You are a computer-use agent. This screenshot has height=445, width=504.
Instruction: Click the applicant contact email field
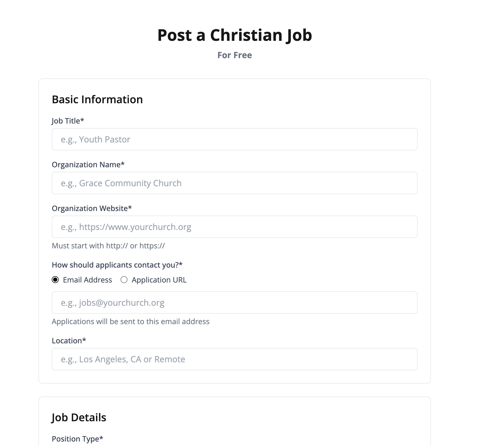(x=234, y=303)
